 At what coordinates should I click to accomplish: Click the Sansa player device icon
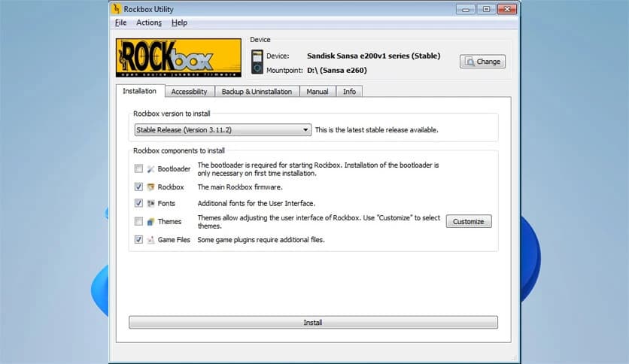(257, 62)
